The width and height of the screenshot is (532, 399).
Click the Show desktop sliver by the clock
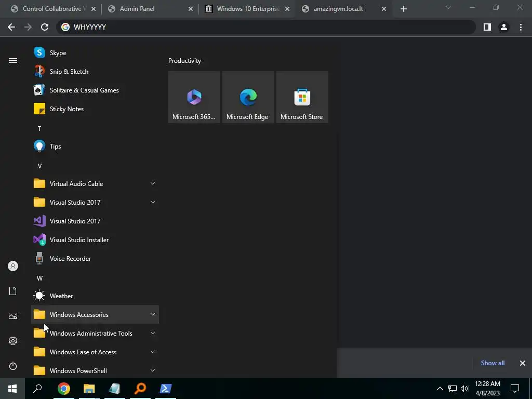coord(530,389)
